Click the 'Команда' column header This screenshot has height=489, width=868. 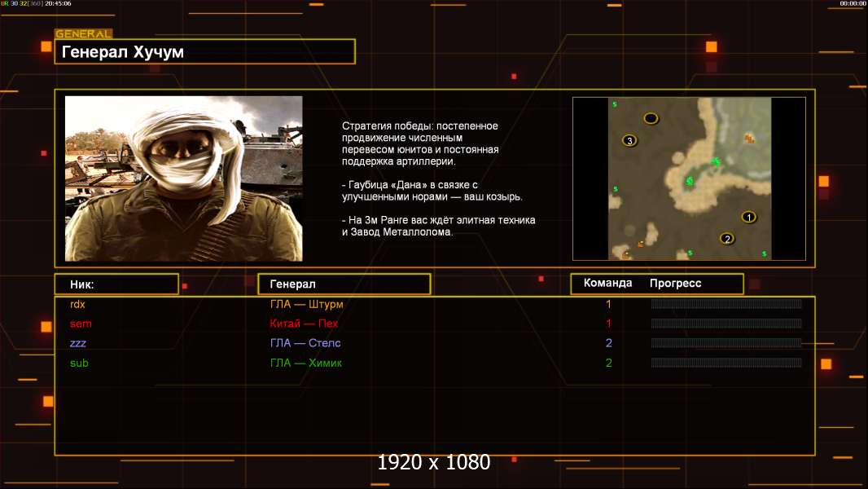(x=607, y=283)
